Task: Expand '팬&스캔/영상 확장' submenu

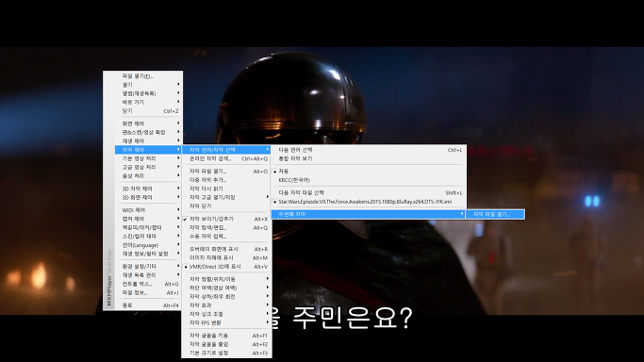Action: [x=148, y=132]
